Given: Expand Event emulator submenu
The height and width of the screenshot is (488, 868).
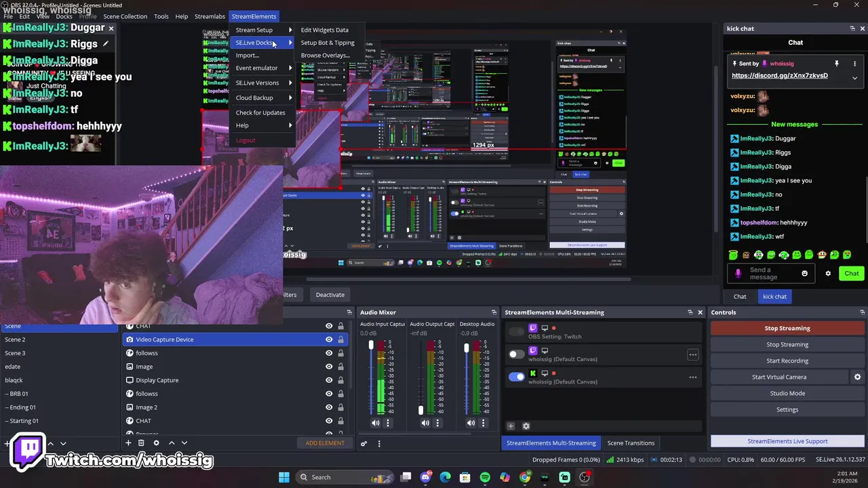Looking at the screenshot, I should (262, 68).
